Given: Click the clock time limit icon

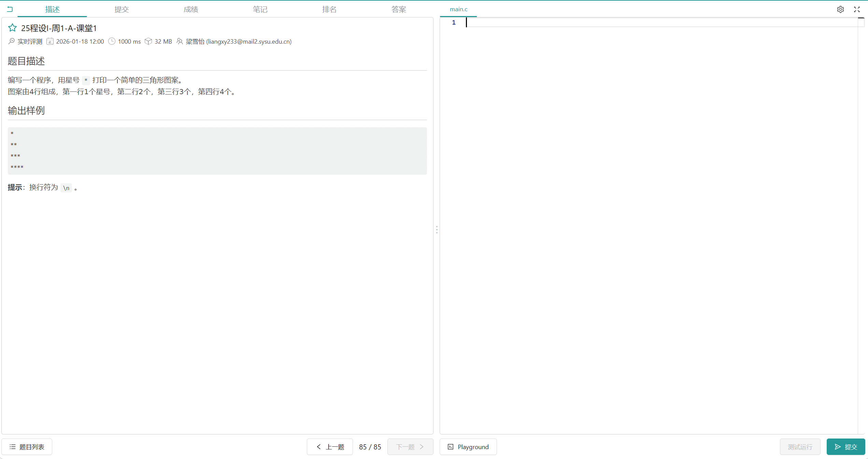Looking at the screenshot, I should (112, 41).
